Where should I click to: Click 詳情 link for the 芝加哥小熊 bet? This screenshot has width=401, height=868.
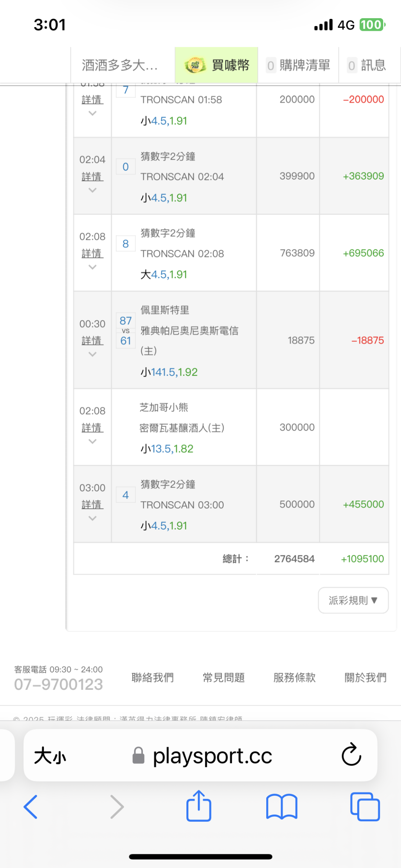coord(92,428)
